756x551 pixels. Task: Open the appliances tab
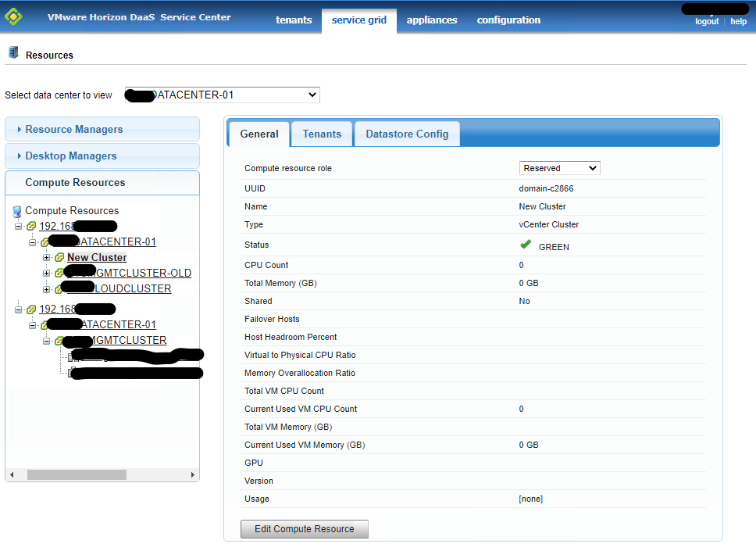click(432, 20)
